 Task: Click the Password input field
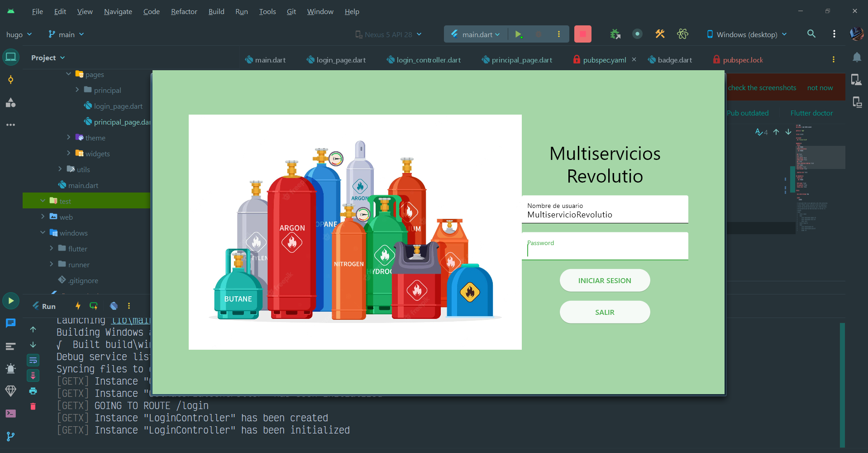pyautogui.click(x=605, y=246)
